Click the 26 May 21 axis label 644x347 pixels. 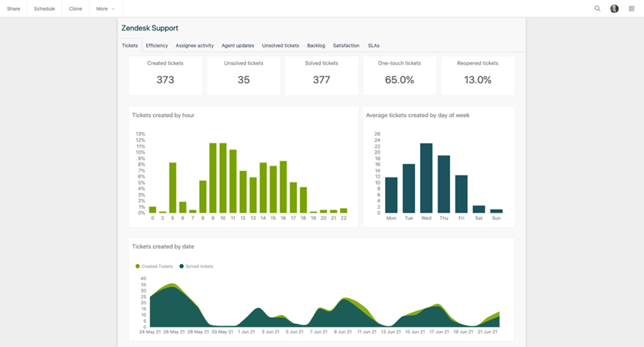coord(174,332)
